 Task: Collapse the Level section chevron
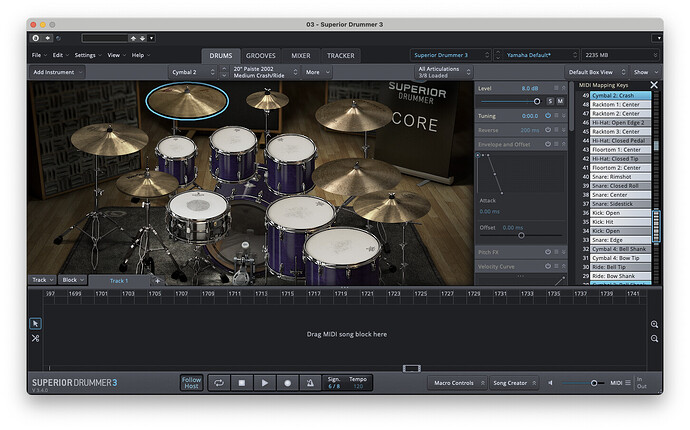564,88
